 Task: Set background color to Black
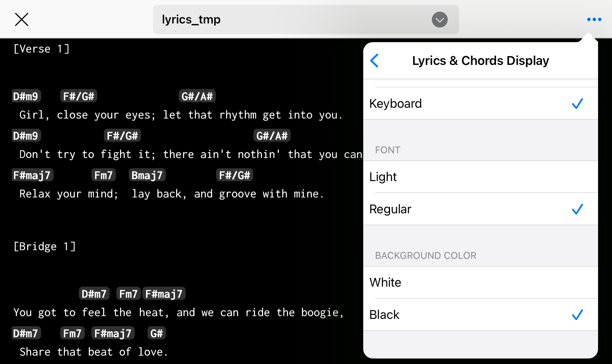480,315
